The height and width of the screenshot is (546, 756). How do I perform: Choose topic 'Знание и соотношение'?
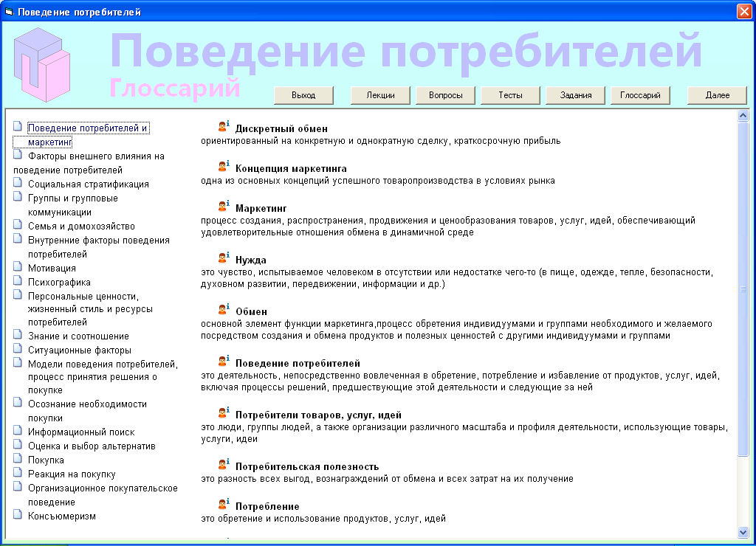[78, 336]
